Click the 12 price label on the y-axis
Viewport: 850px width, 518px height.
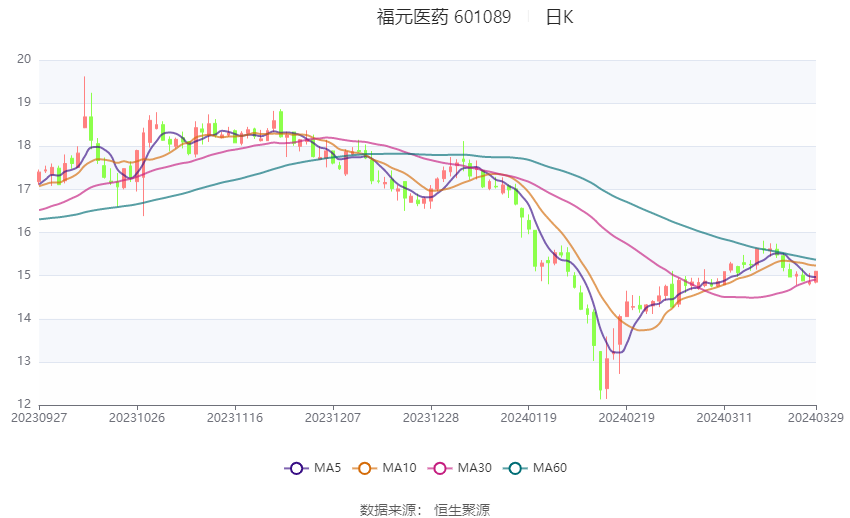click(x=24, y=404)
